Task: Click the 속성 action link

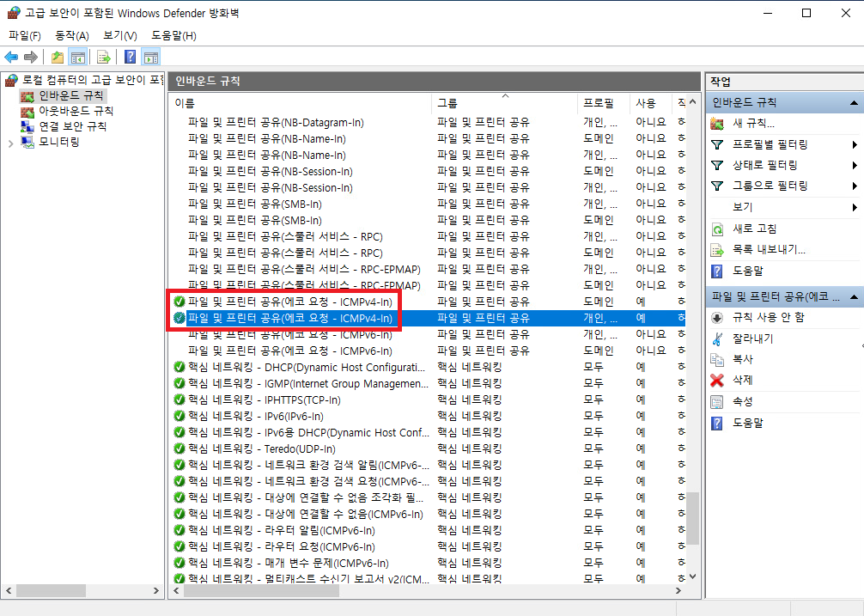Action: click(x=742, y=402)
